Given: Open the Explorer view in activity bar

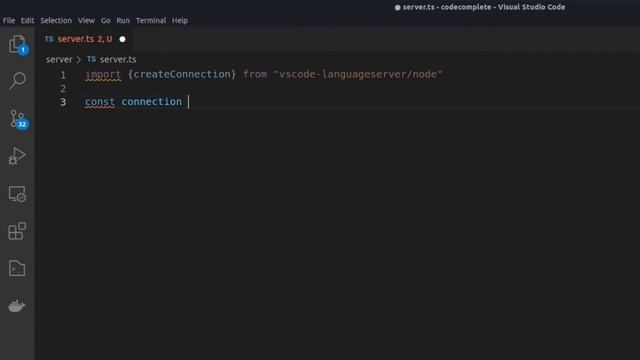Looking at the screenshot, I should [18, 44].
